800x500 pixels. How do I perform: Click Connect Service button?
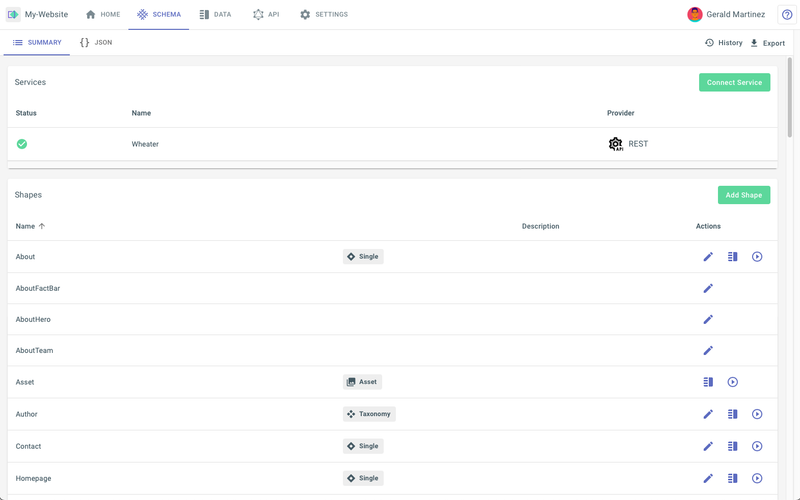(x=734, y=82)
